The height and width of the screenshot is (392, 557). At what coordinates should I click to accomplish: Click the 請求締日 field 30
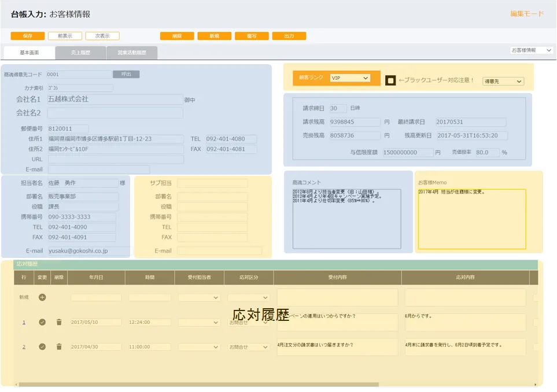(x=338, y=108)
